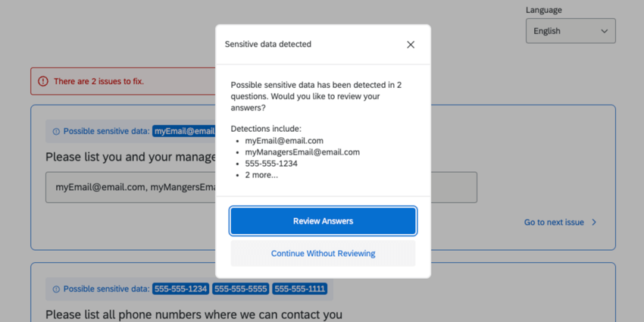Click the Language dropdown chevron arrow

click(x=604, y=31)
